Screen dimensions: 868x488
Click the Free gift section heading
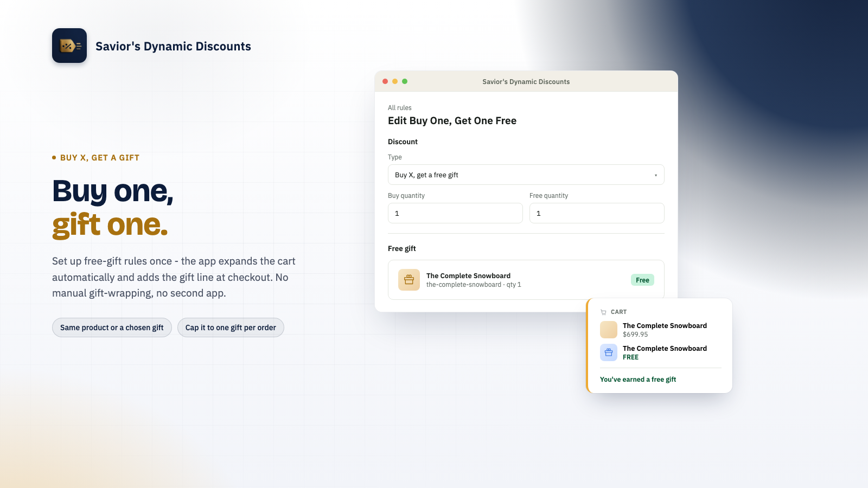(402, 249)
